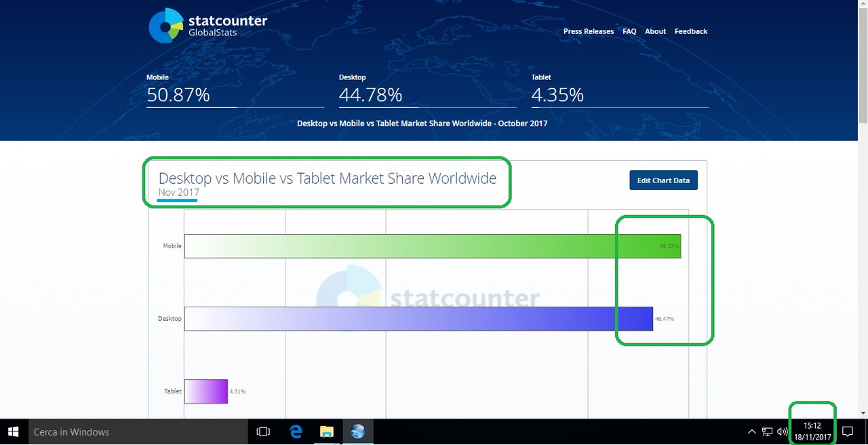The height and width of the screenshot is (445, 868).
Task: Click the Cerca in Windows search box
Action: pos(138,431)
